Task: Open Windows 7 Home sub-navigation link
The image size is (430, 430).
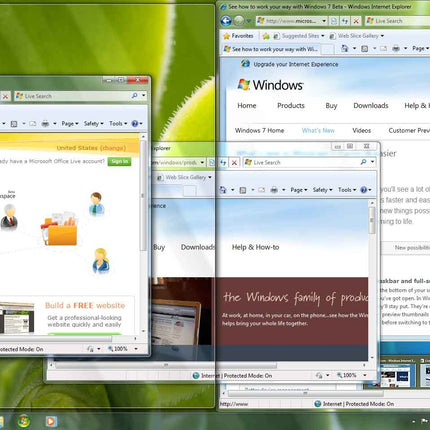Action: (x=259, y=131)
